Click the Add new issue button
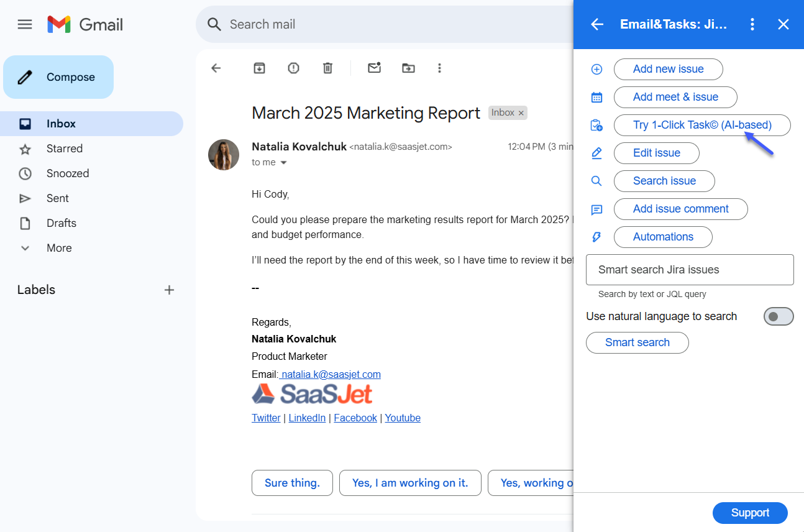The image size is (804, 532). click(x=668, y=69)
